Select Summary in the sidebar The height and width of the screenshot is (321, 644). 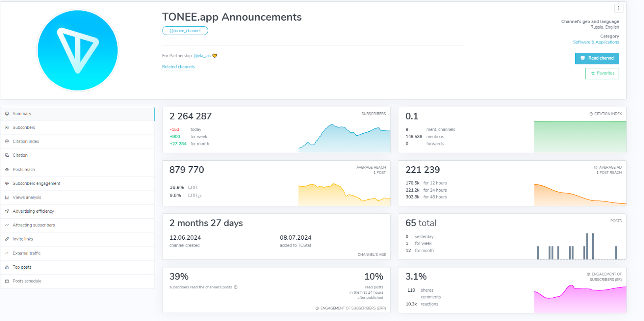[x=22, y=114]
